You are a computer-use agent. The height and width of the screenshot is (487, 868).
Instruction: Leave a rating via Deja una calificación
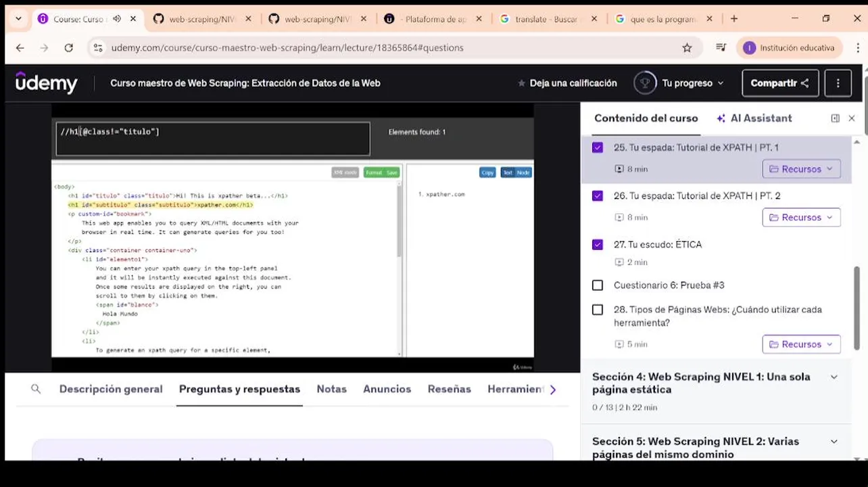[567, 83]
